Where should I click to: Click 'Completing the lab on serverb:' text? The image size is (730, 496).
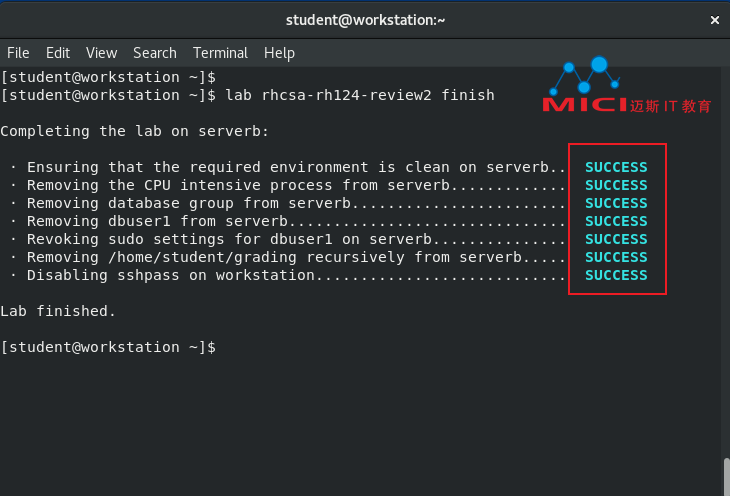pos(135,131)
